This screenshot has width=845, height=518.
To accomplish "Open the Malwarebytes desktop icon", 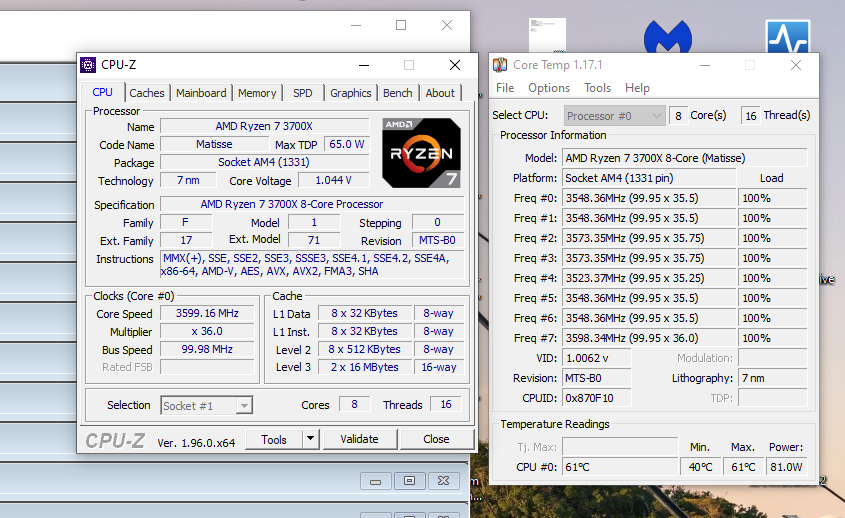I will tap(668, 36).
